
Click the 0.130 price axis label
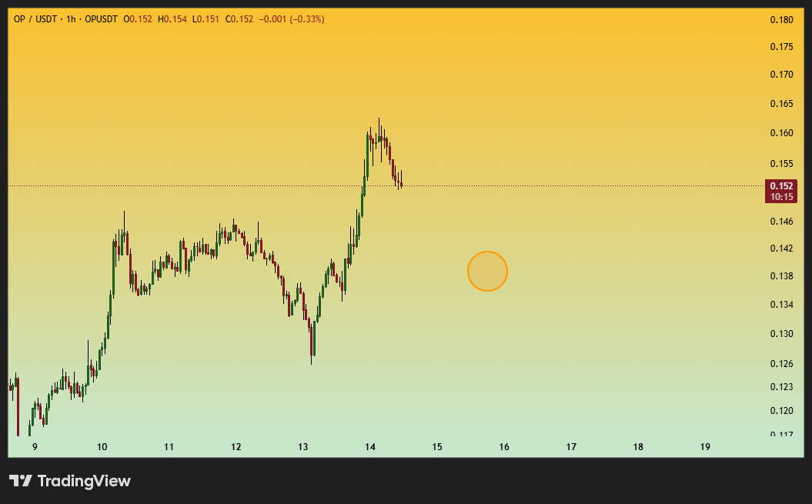point(781,334)
